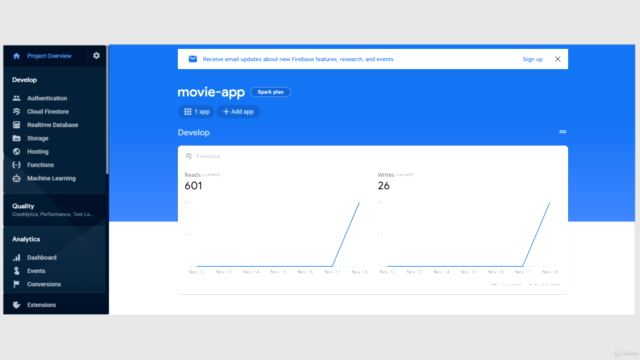Click the Reads count 601

point(193,186)
